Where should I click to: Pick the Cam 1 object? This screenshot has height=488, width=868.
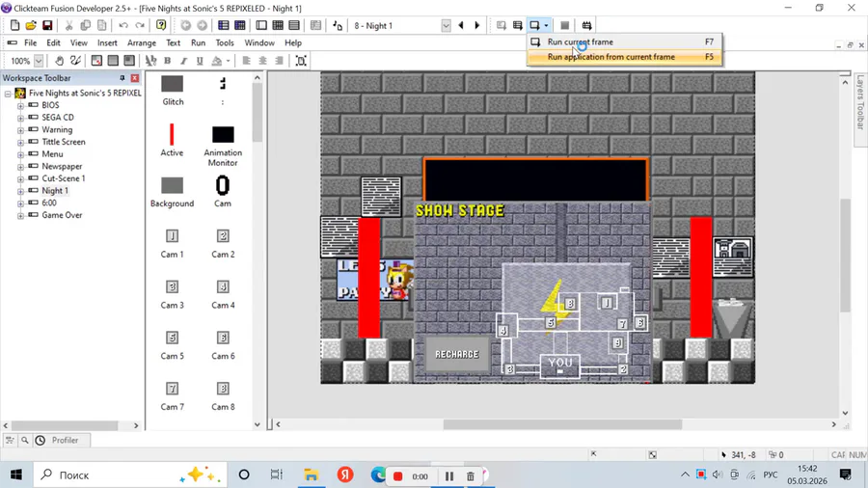pos(173,243)
